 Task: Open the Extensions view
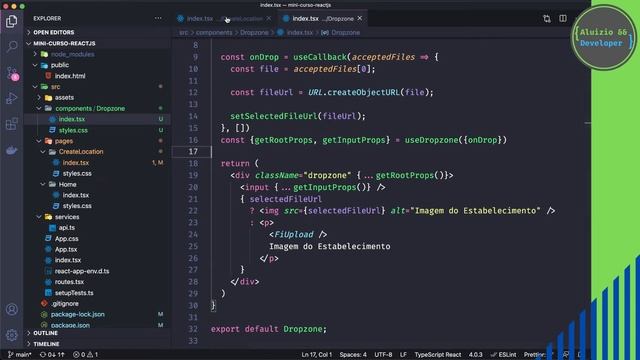click(12, 124)
